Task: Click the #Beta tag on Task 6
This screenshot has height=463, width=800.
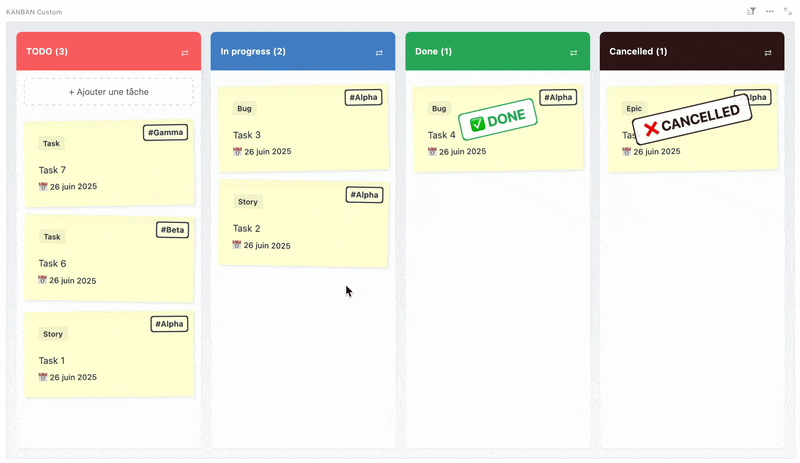Action: pyautogui.click(x=172, y=230)
